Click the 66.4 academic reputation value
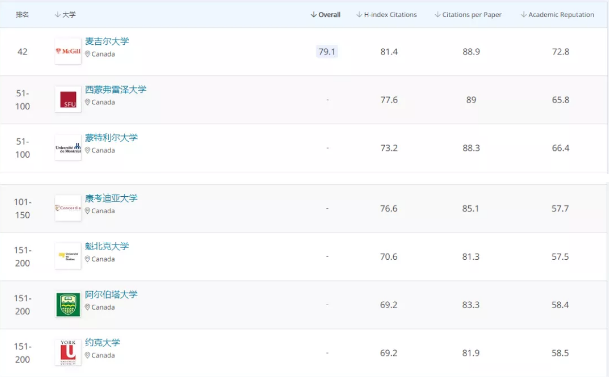This screenshot has height=377, width=609. (x=560, y=148)
